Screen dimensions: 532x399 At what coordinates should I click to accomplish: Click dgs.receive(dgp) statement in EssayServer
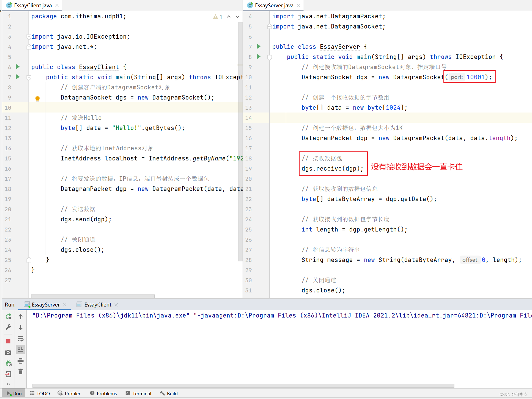tap(332, 169)
